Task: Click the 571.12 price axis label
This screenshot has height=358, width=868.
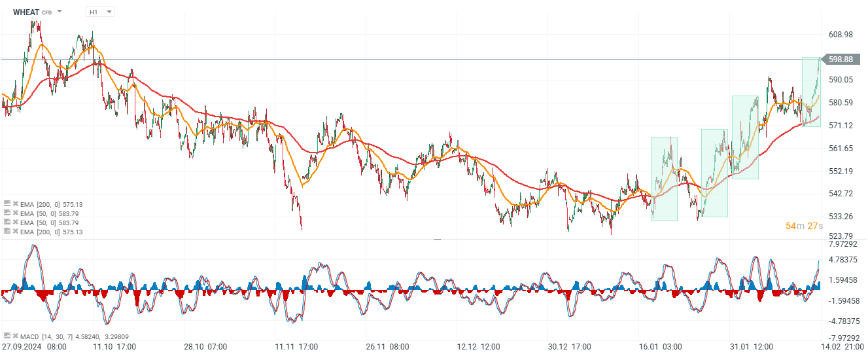Action: click(841, 126)
